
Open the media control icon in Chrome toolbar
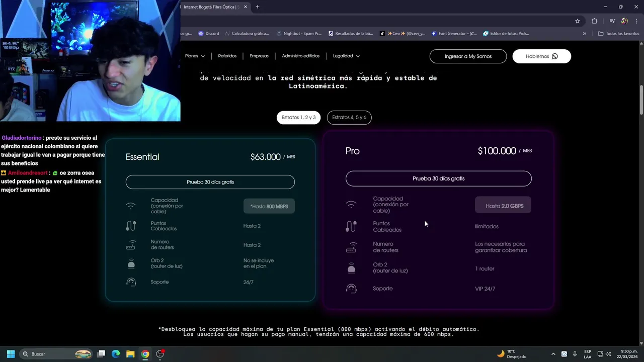click(612, 21)
